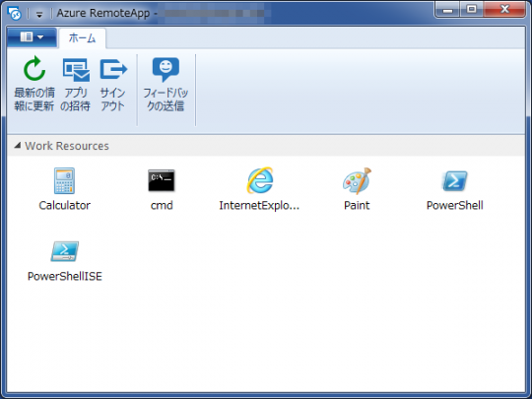Screen dimensions: 532x399
Task: Open the cmd command prompt icon
Action: click(x=162, y=180)
